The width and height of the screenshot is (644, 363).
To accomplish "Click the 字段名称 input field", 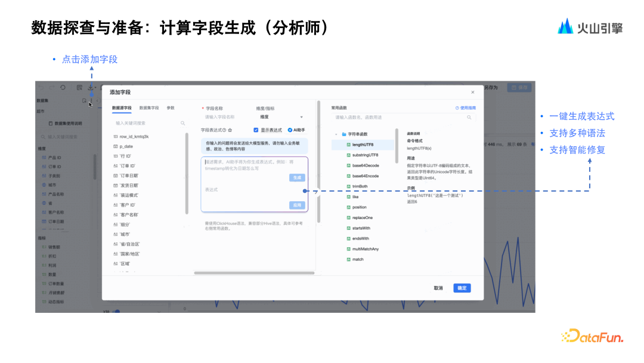I will pos(227,117).
